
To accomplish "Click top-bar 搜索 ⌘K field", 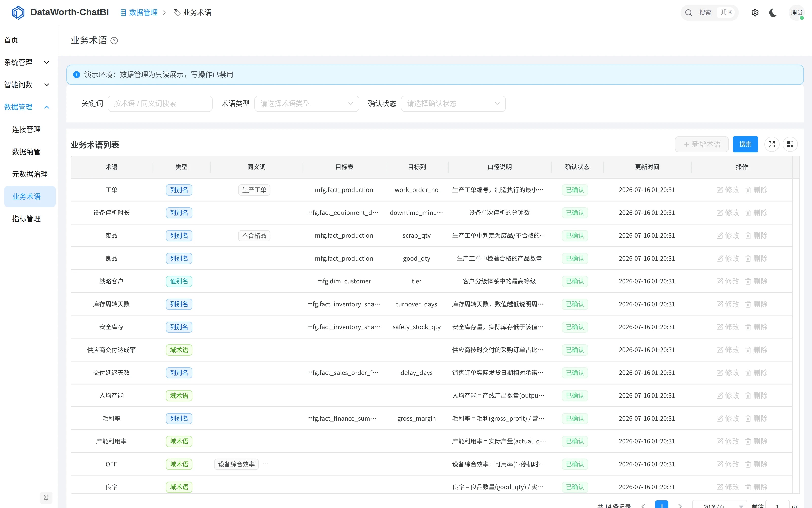I will coord(709,13).
